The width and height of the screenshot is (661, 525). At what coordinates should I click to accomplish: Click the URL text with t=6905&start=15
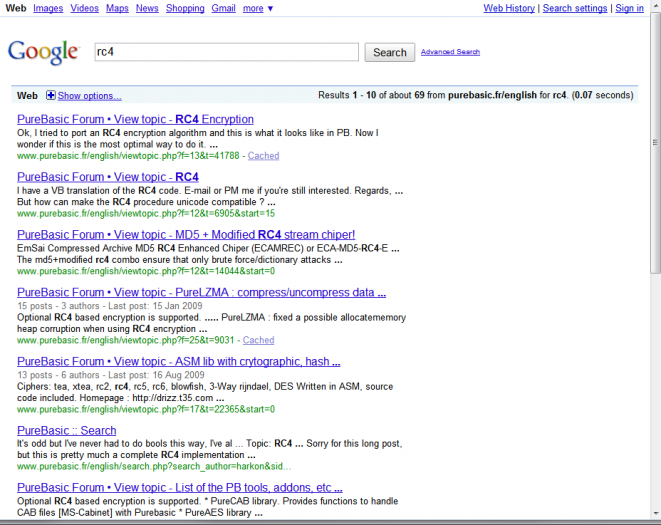146,213
